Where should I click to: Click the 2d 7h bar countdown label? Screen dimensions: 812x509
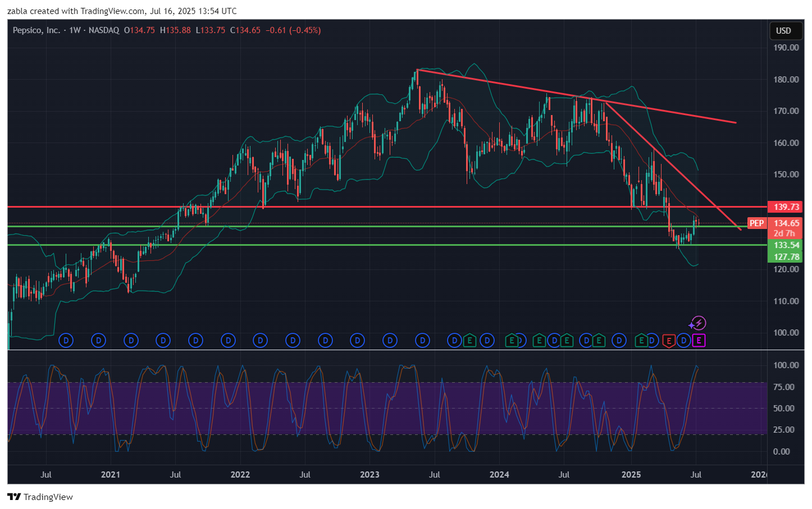coord(786,233)
